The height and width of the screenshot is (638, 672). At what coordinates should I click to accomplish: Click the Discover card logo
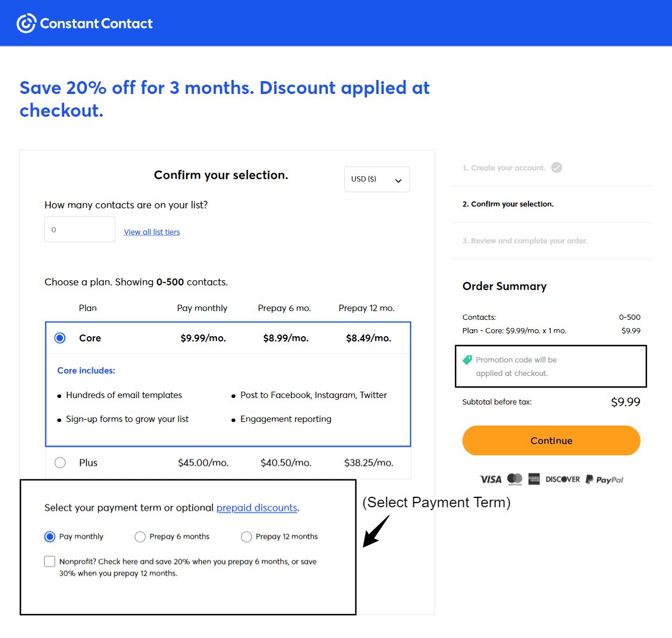click(x=563, y=479)
